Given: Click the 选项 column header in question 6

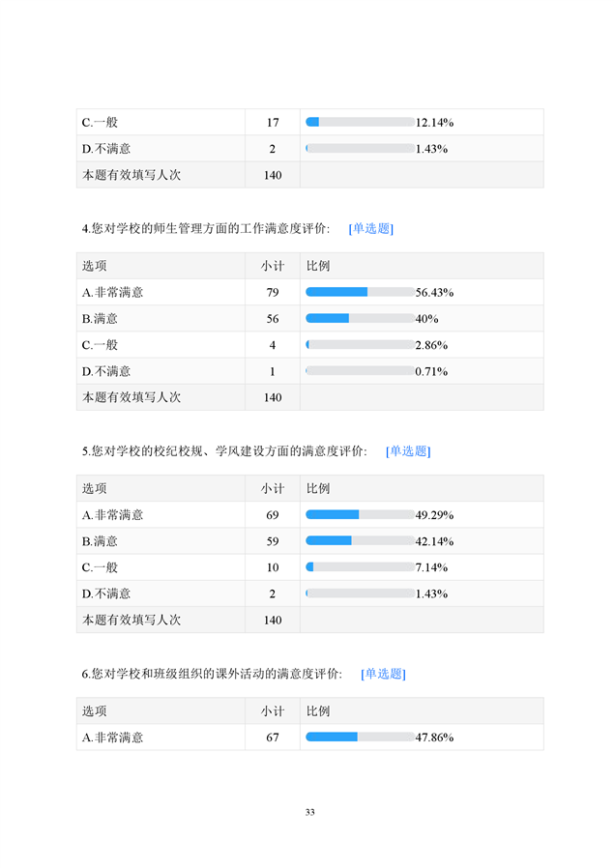Looking at the screenshot, I should point(95,711).
